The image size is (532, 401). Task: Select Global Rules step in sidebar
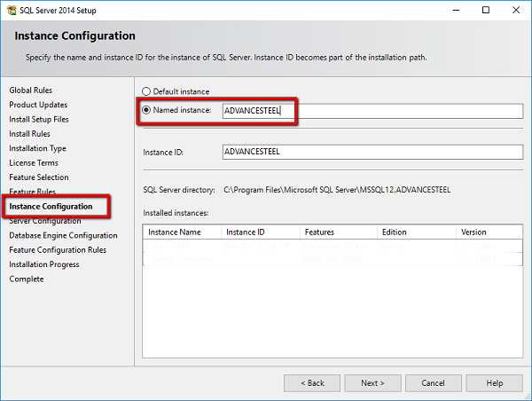[x=30, y=90]
